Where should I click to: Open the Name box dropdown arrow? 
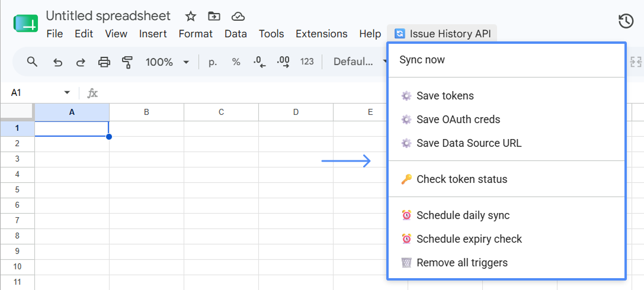68,93
